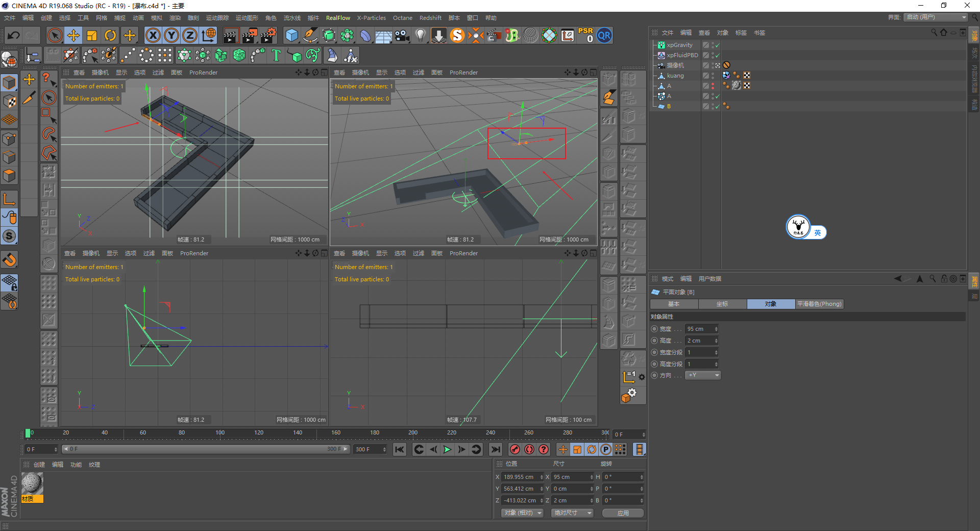Open the 方向 +Y dropdown
Viewport: 980px width, 531px height.
click(x=703, y=375)
